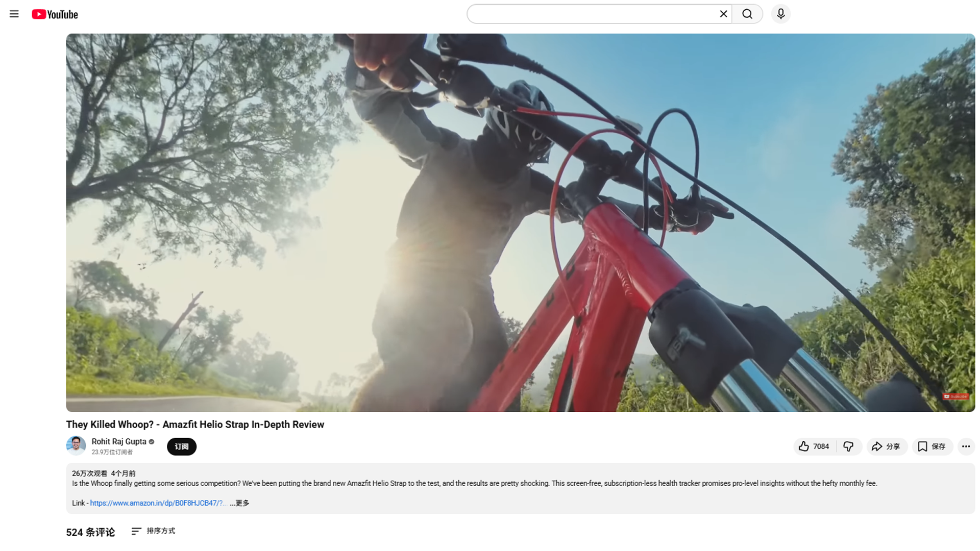Open Rohit Raj Gupta channel avatar
This screenshot has width=980, height=551.
pos(76,445)
